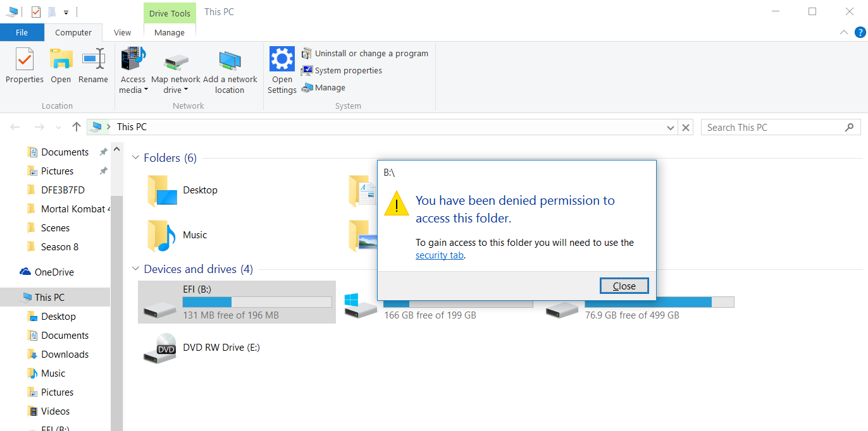Switch to Computer tab
868x431 pixels.
73,32
